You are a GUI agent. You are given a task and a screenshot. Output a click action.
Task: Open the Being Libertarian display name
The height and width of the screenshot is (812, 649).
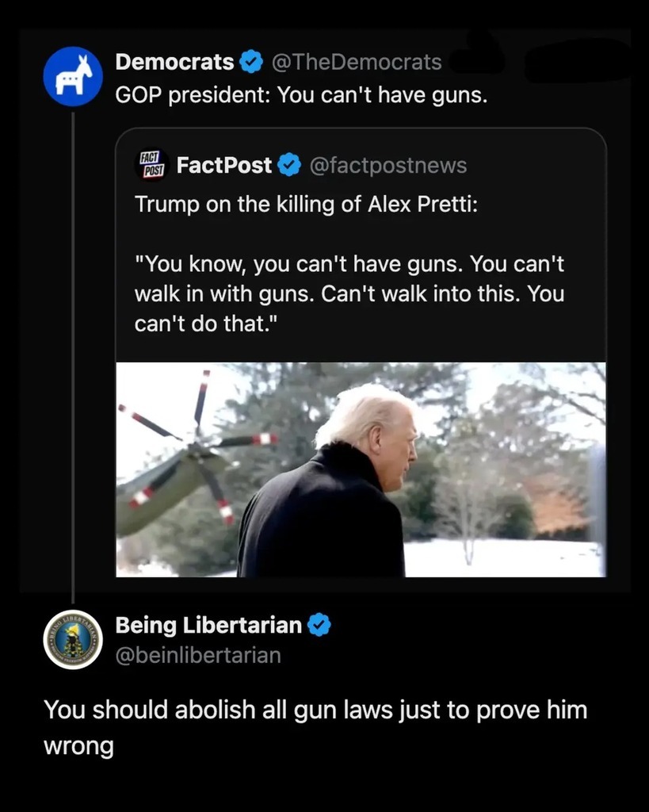208,625
